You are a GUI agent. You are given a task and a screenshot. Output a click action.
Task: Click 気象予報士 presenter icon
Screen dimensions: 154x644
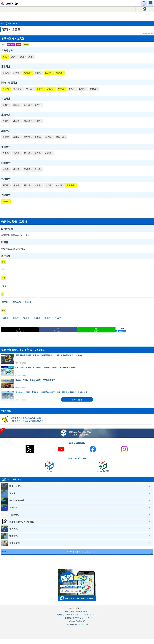tap(4, 522)
